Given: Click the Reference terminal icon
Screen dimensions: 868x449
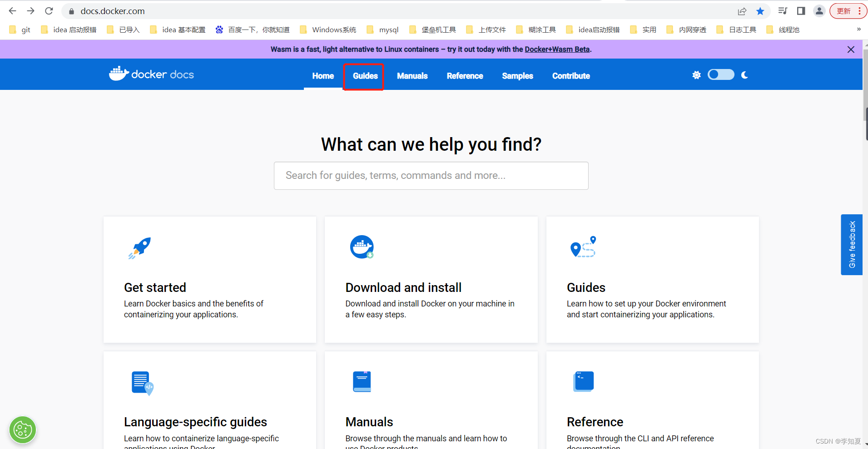Looking at the screenshot, I should pos(584,381).
